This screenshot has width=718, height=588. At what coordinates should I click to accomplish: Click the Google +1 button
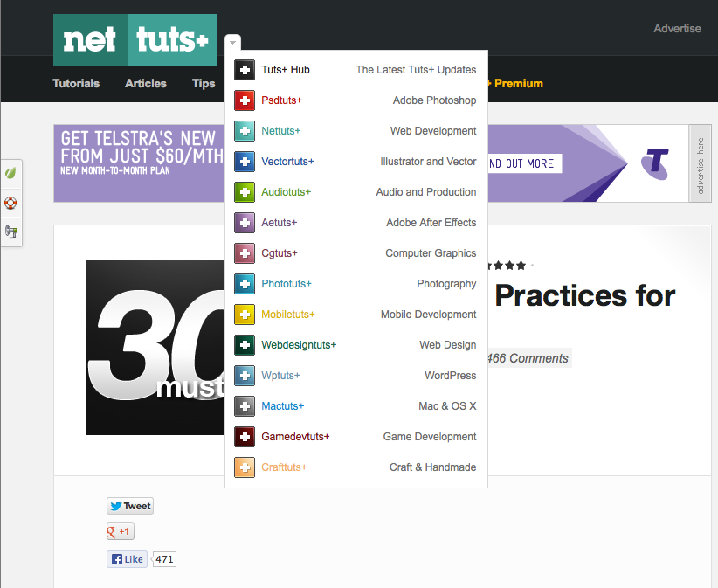[120, 532]
